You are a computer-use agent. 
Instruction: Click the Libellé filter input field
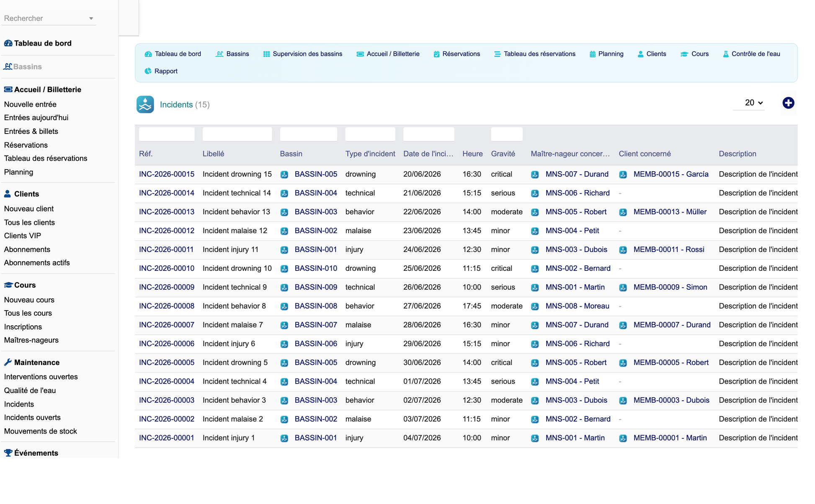tap(237, 134)
